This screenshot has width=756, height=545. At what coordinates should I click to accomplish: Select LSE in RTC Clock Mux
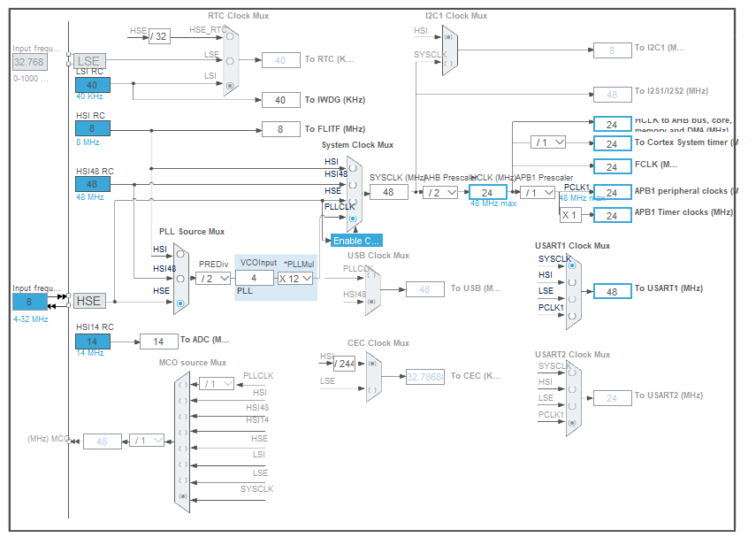click(230, 61)
